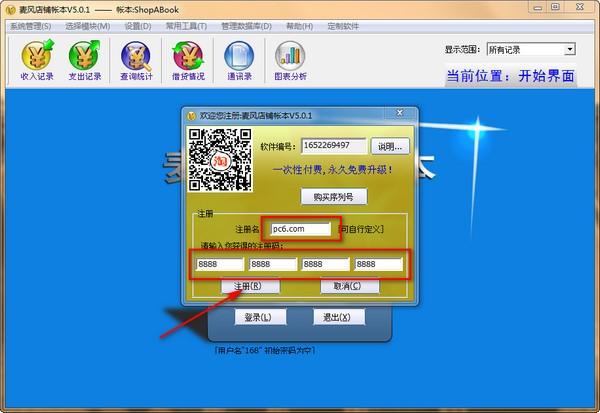
Task: Launch 图表分析 chart analysis icon
Action: click(x=291, y=60)
